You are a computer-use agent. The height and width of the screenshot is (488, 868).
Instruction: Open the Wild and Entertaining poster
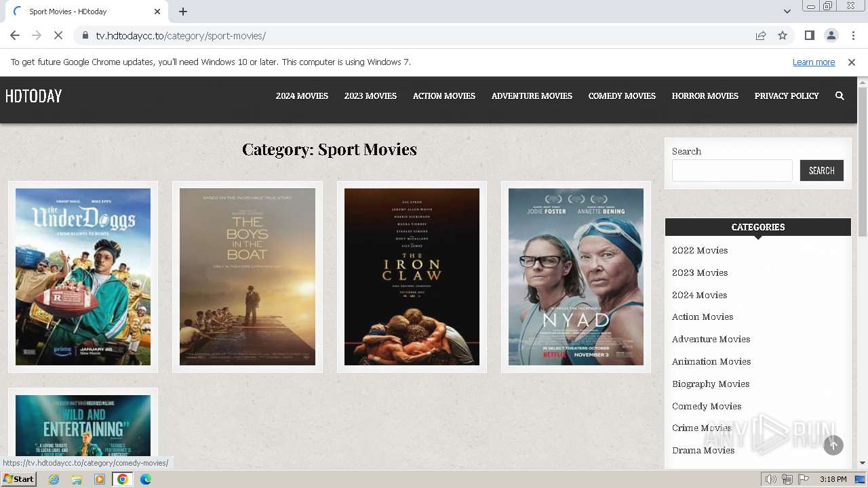point(83,426)
